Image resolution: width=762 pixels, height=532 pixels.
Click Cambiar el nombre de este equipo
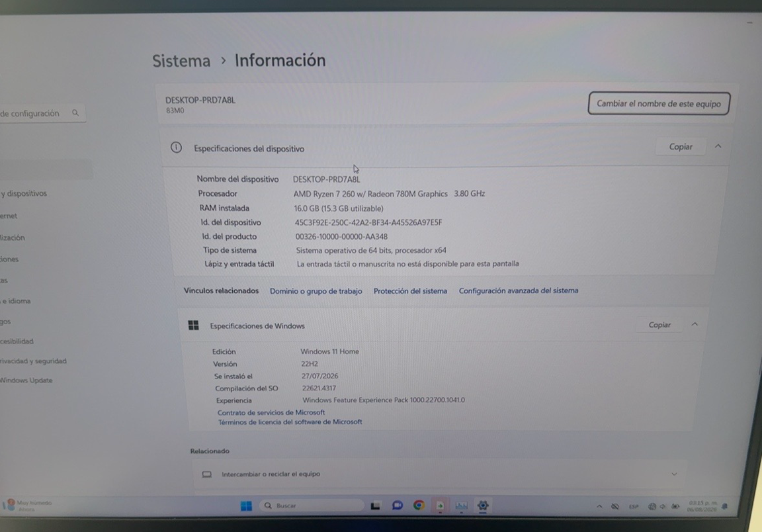[659, 104]
